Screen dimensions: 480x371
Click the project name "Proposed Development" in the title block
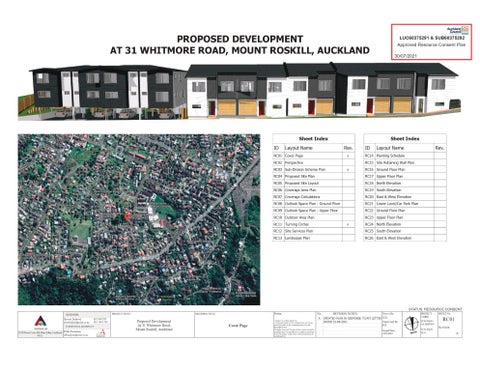(154, 321)
